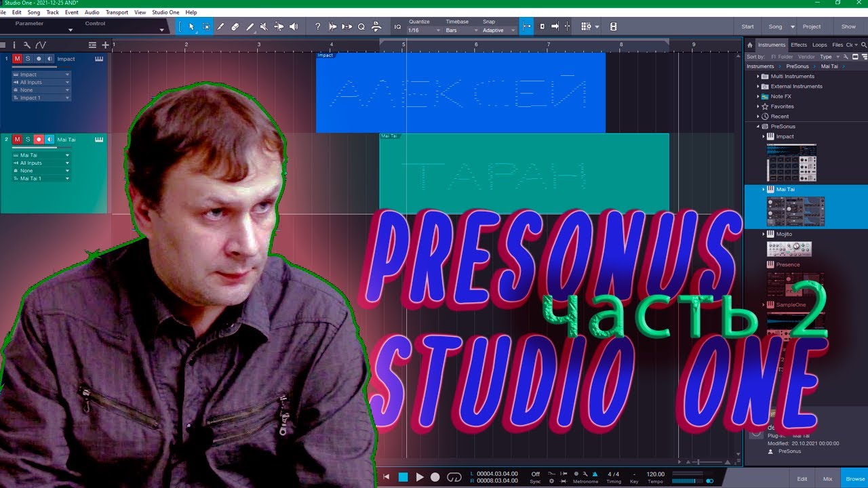Open the Studio One menu
Image resolution: width=868 pixels, height=488 pixels.
pos(165,12)
